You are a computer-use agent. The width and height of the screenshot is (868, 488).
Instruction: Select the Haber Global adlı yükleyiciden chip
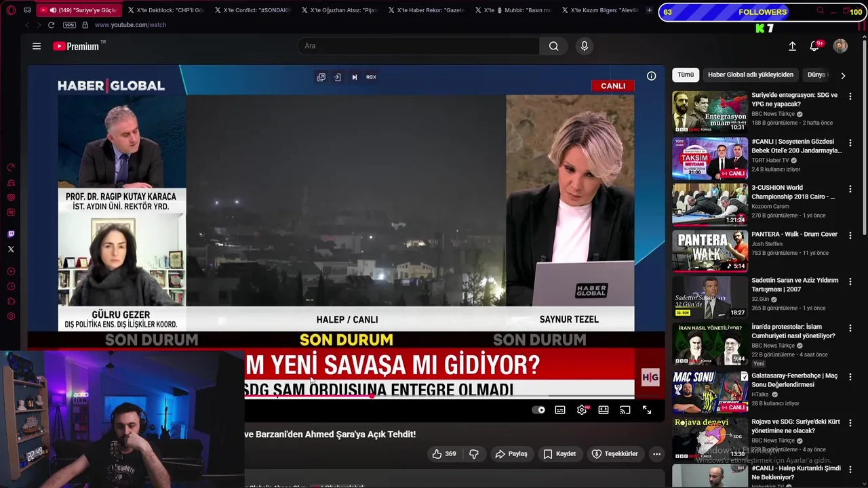751,75
